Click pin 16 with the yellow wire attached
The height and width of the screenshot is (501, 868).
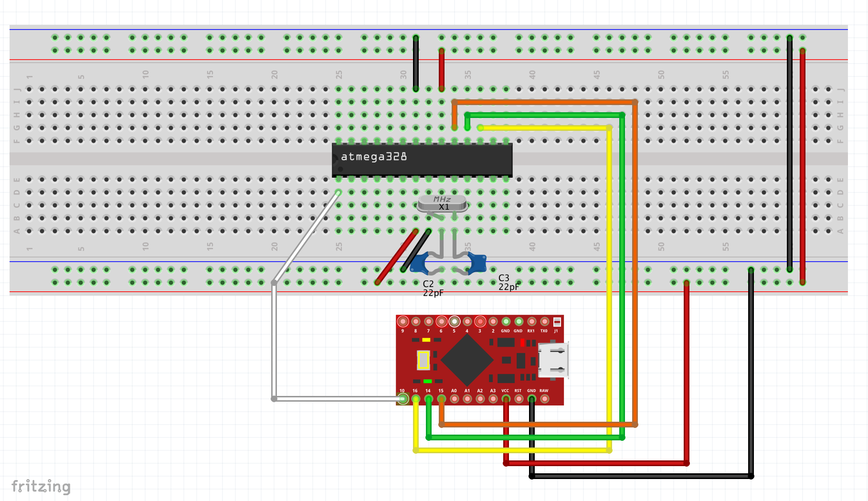[x=416, y=399]
